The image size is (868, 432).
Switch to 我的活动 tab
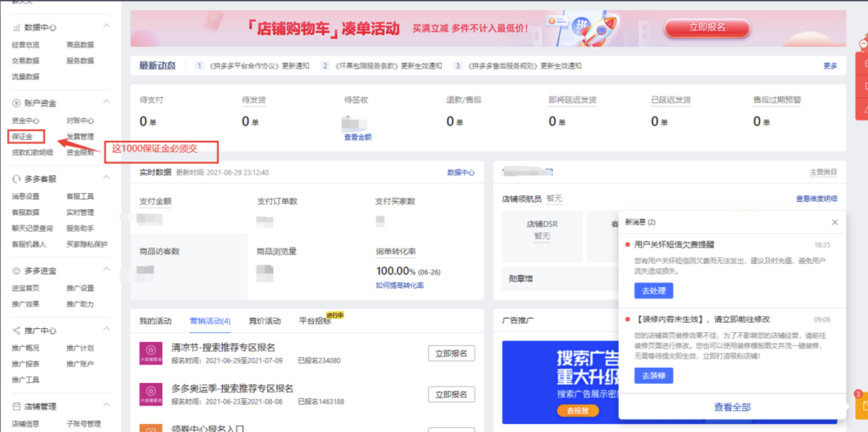[155, 321]
